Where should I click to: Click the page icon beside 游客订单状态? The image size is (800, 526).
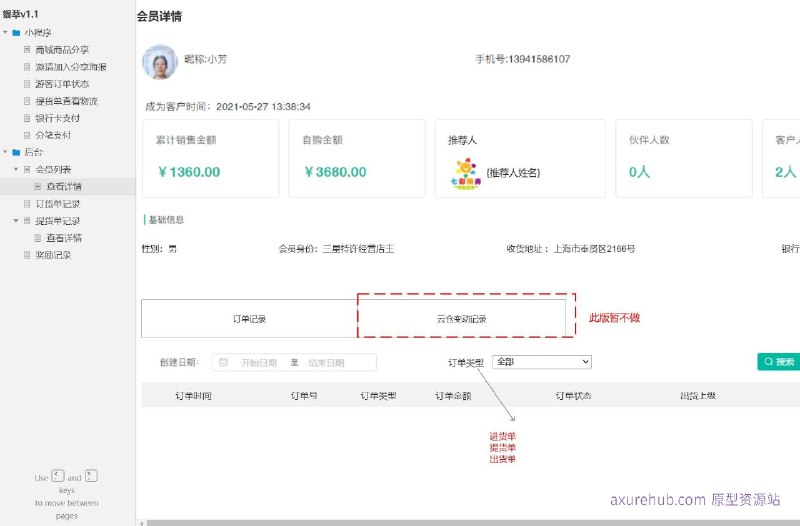point(27,84)
